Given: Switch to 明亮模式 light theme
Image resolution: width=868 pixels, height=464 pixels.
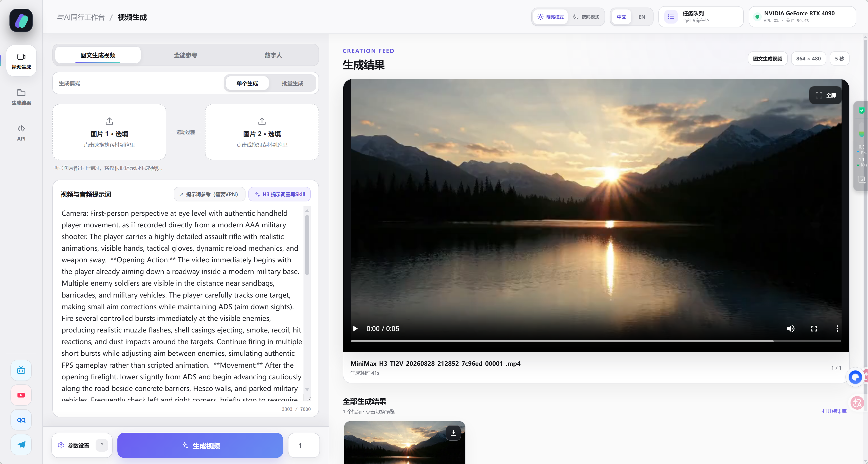Looking at the screenshot, I should point(551,17).
